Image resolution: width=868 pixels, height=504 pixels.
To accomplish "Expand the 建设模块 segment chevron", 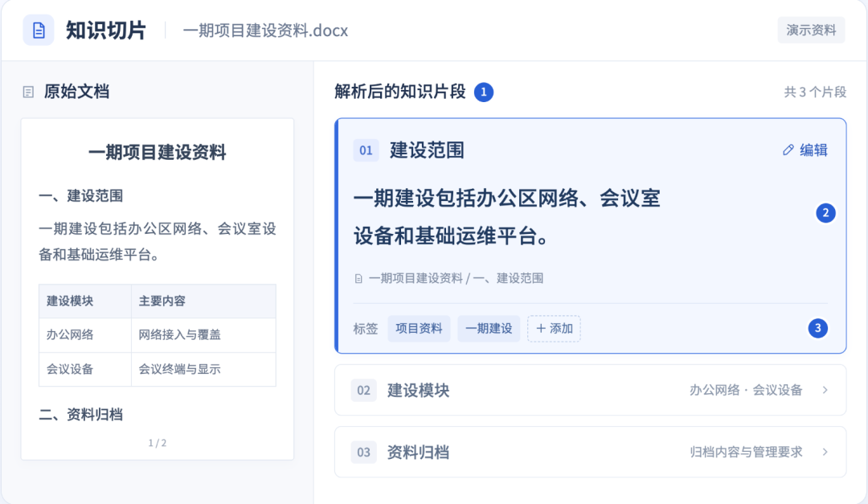I will (825, 391).
